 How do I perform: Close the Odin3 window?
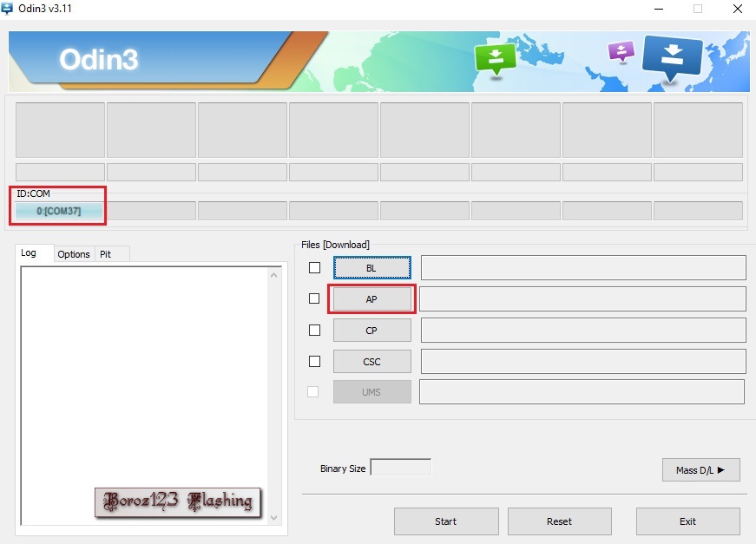[x=738, y=9]
